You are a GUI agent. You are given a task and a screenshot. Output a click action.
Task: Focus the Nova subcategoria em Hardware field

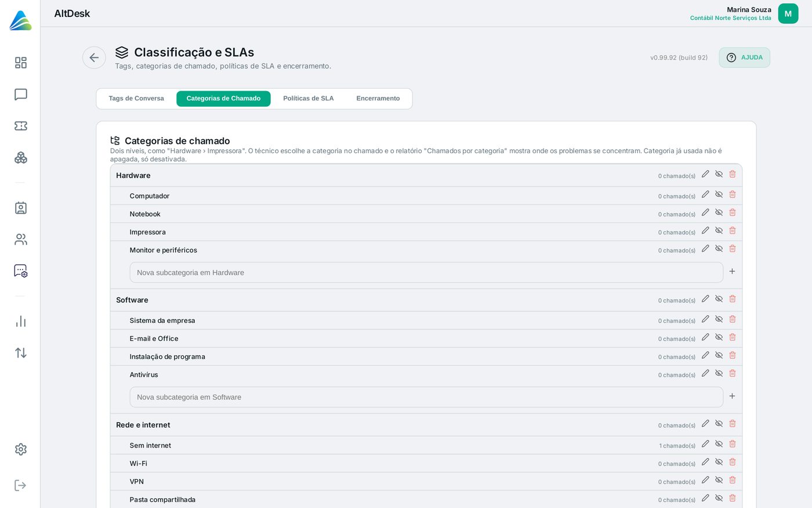426,272
